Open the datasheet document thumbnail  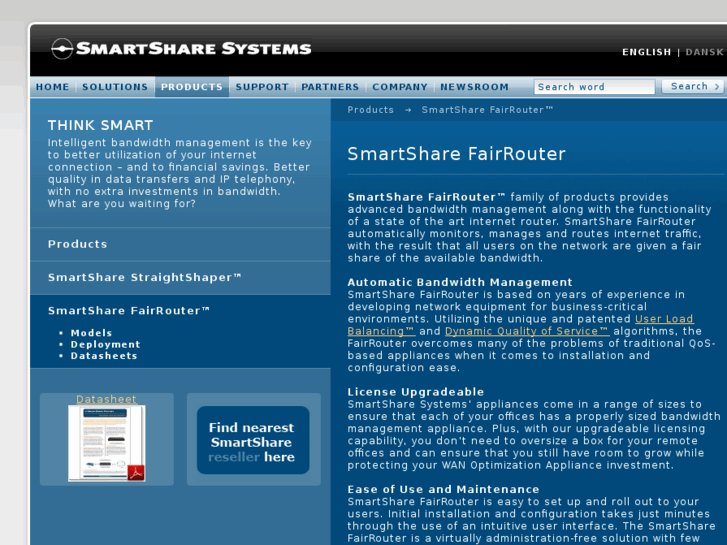point(106,443)
